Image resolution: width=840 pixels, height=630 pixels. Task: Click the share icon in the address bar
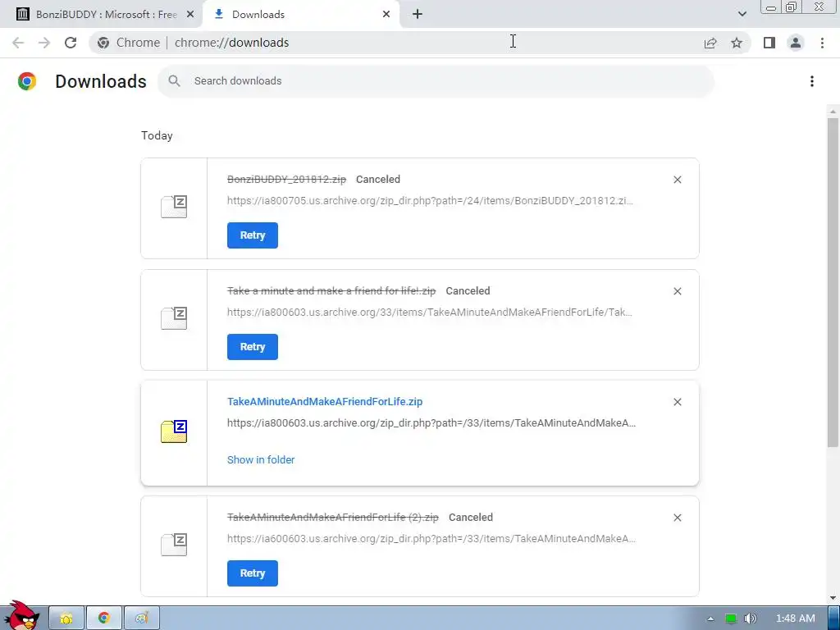tap(710, 43)
